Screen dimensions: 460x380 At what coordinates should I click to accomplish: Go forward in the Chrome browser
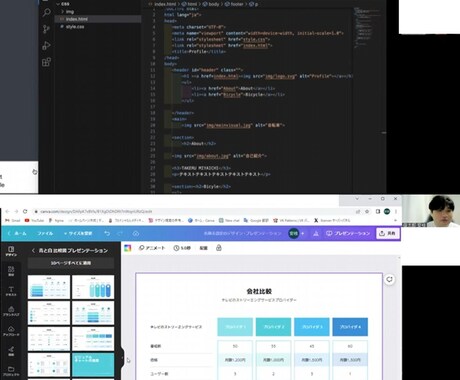[x=16, y=211]
